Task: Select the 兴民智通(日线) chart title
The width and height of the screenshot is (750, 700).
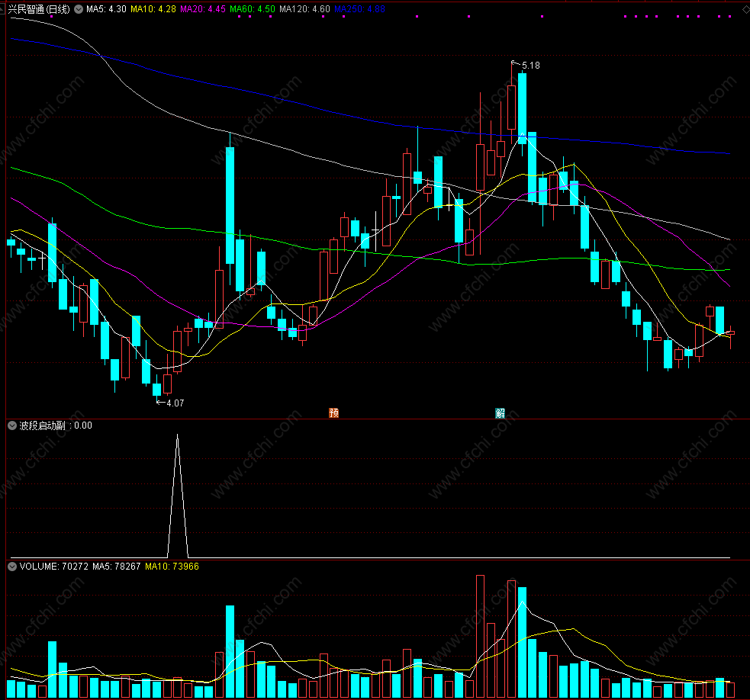Action: click(39, 9)
